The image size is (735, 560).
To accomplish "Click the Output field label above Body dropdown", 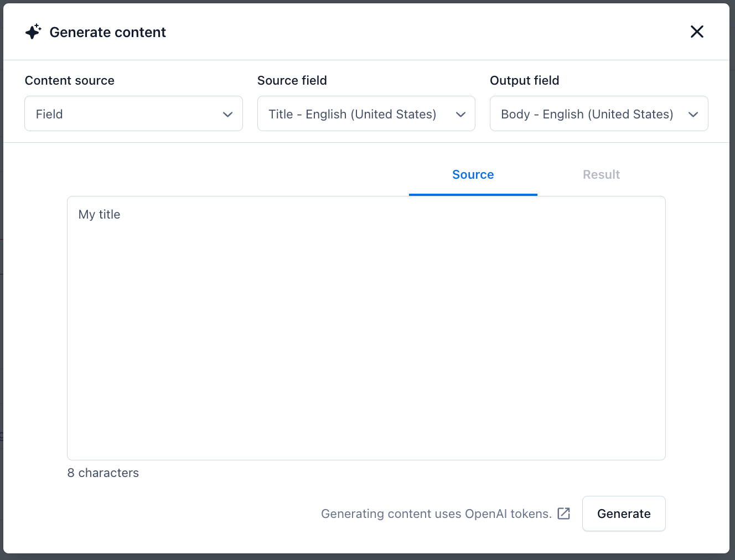I will click(x=524, y=80).
